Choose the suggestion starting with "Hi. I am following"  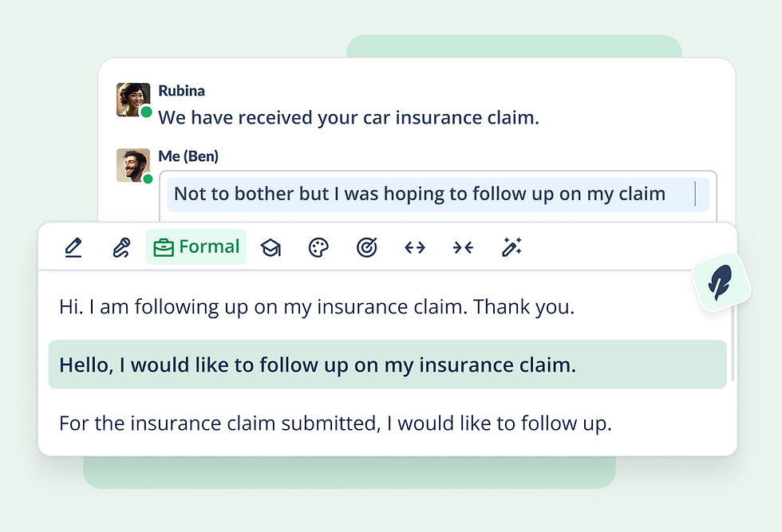316,307
